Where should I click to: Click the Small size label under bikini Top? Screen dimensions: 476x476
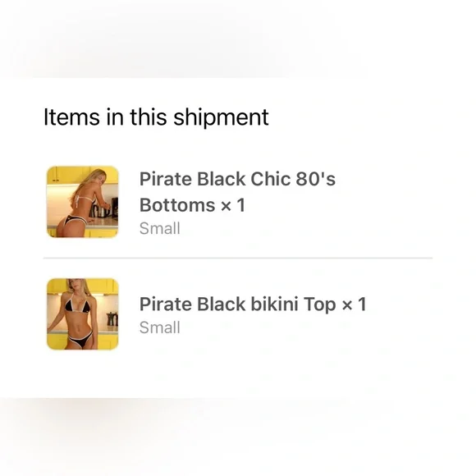click(x=160, y=327)
